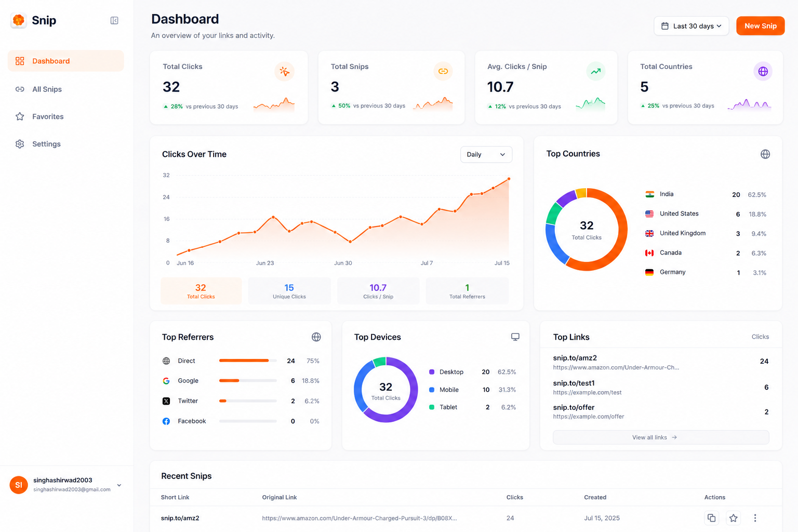Expand the singhashirwad2003 account menu
Image resolution: width=798 pixels, height=532 pixels.
coord(119,485)
